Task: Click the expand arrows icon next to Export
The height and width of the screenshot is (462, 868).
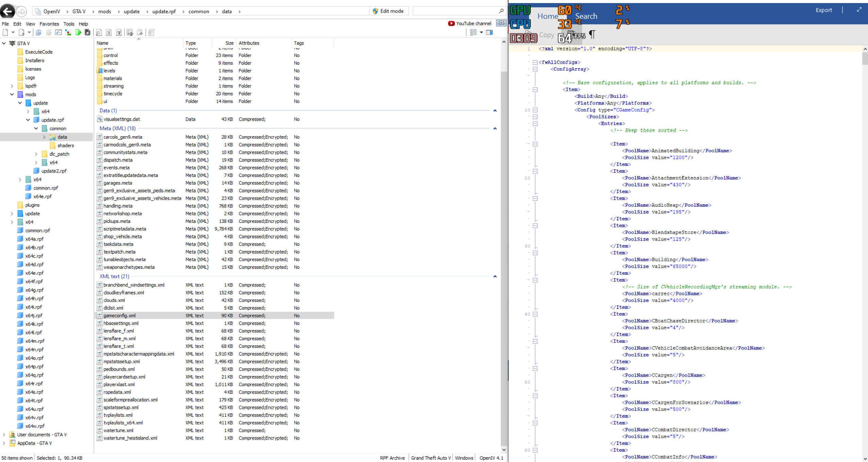Action: [859, 10]
